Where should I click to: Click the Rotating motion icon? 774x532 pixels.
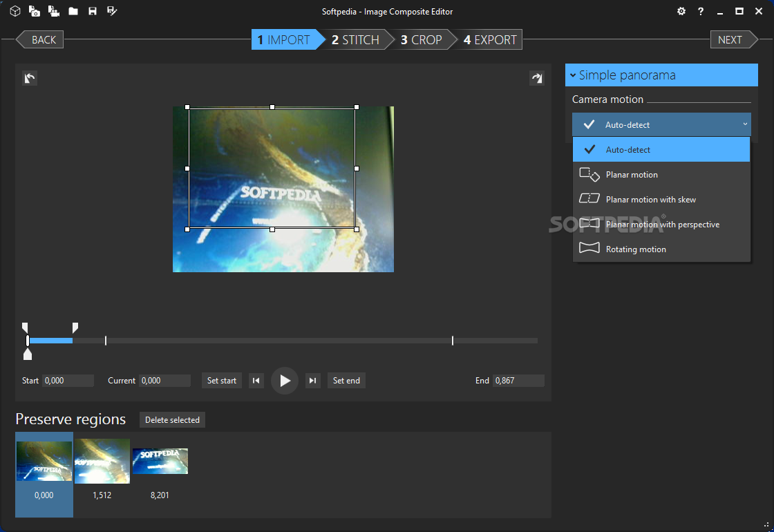[589, 248]
